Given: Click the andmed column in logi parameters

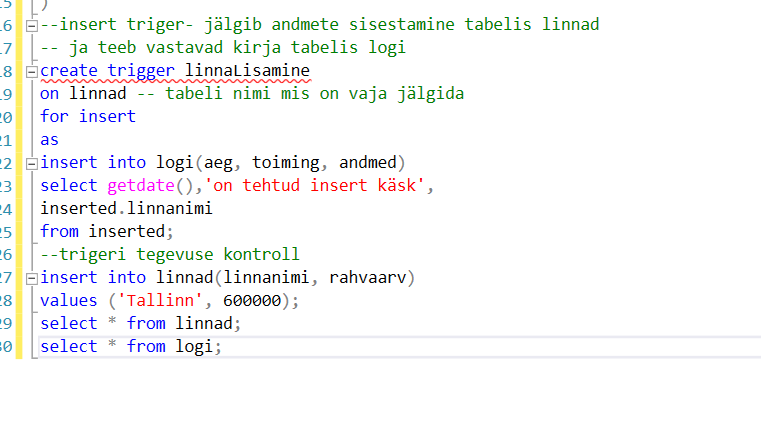Looking at the screenshot, I should (368, 162).
